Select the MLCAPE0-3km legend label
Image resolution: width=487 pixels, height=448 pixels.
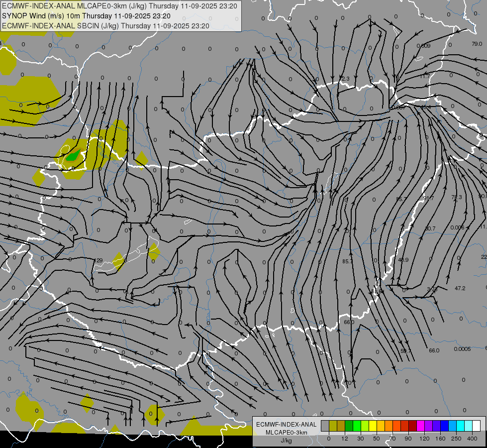click(x=287, y=433)
